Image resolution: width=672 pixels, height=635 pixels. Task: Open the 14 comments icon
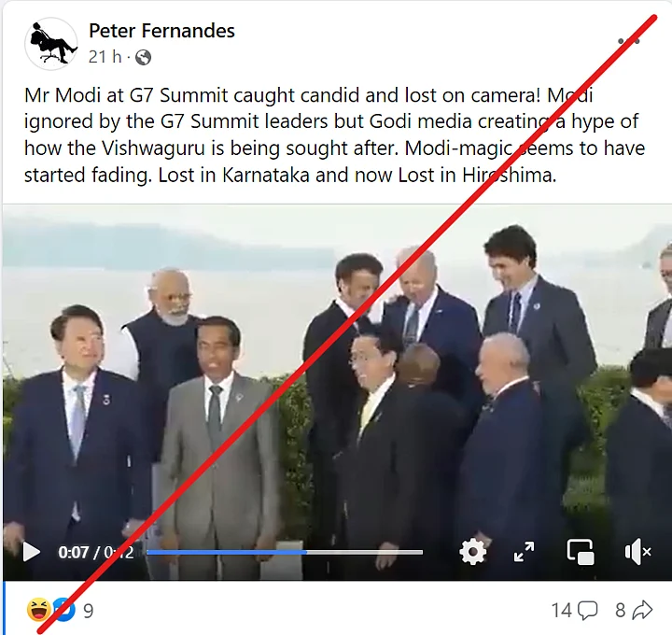click(x=588, y=610)
